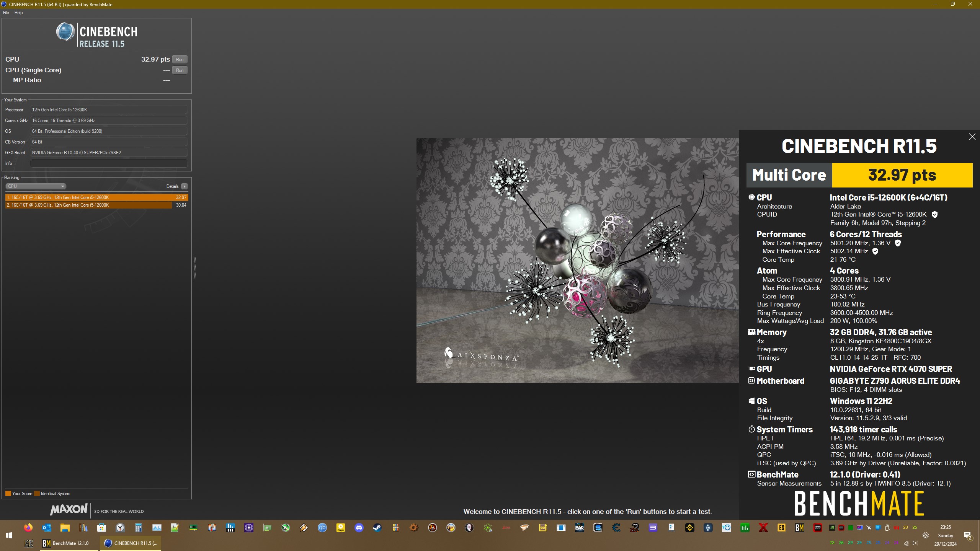Open the taskbar clock and date
This screenshot has height=551, width=980.
click(945, 536)
